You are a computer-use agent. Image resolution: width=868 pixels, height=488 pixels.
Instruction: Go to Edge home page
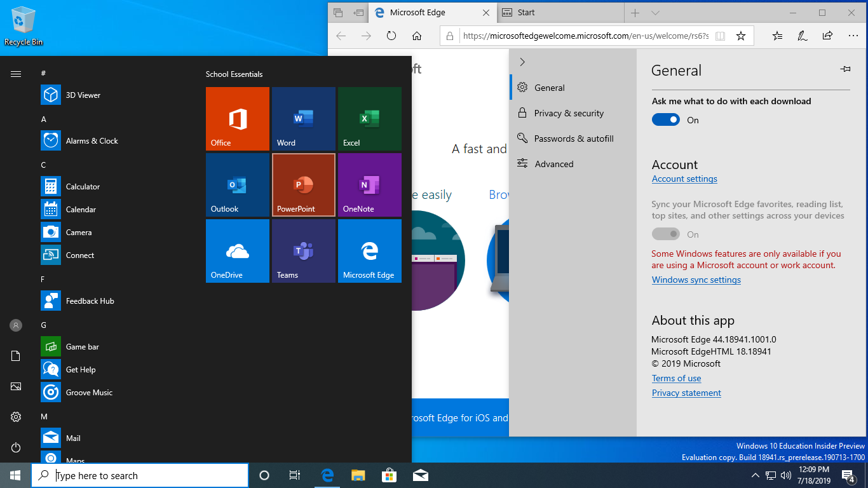click(x=417, y=36)
